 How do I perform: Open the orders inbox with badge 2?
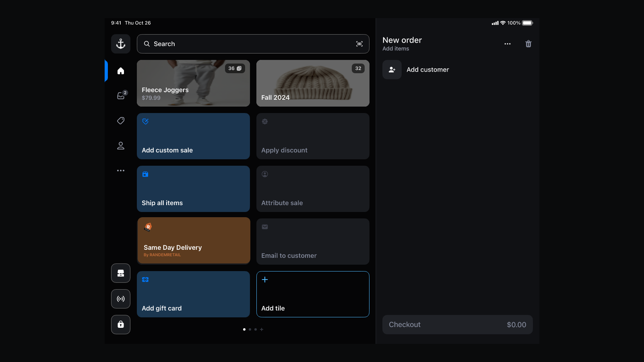point(121,96)
